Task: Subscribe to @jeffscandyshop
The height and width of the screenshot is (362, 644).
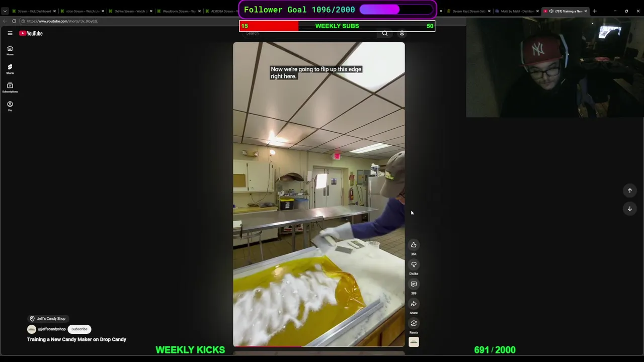Action: 79,329
